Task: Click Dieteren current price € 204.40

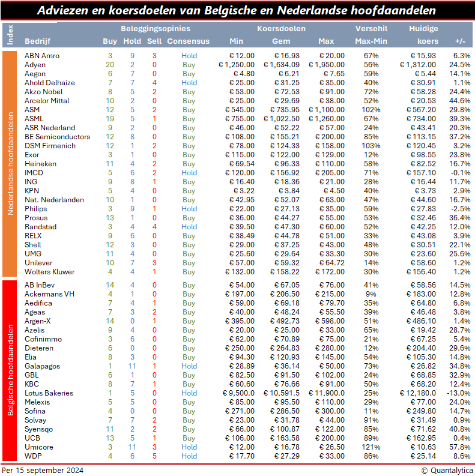Action: coord(421,348)
